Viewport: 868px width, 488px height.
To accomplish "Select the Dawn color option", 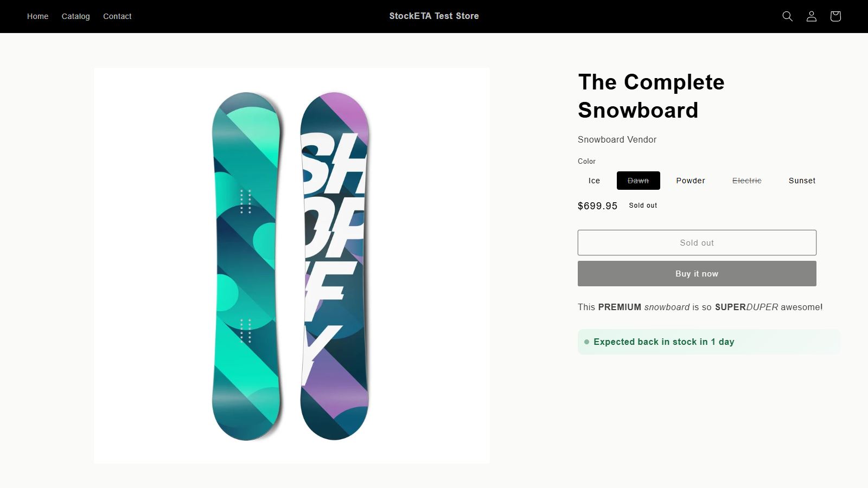I will click(638, 181).
